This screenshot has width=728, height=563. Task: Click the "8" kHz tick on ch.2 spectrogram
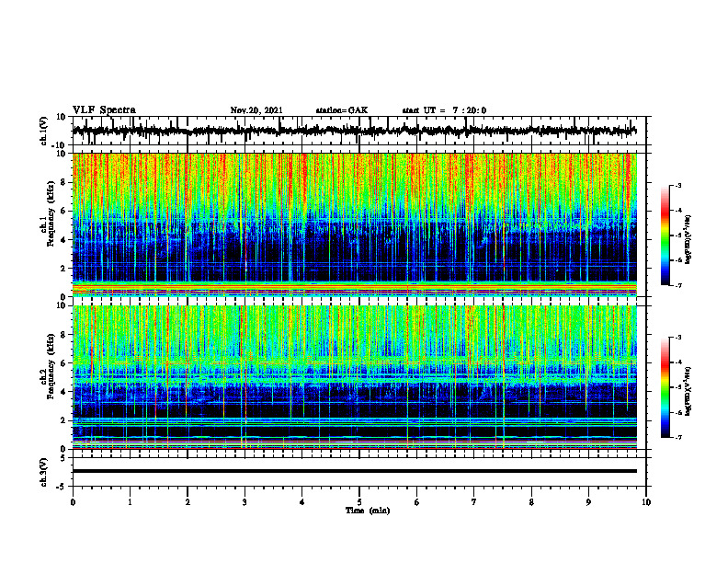[x=63, y=335]
